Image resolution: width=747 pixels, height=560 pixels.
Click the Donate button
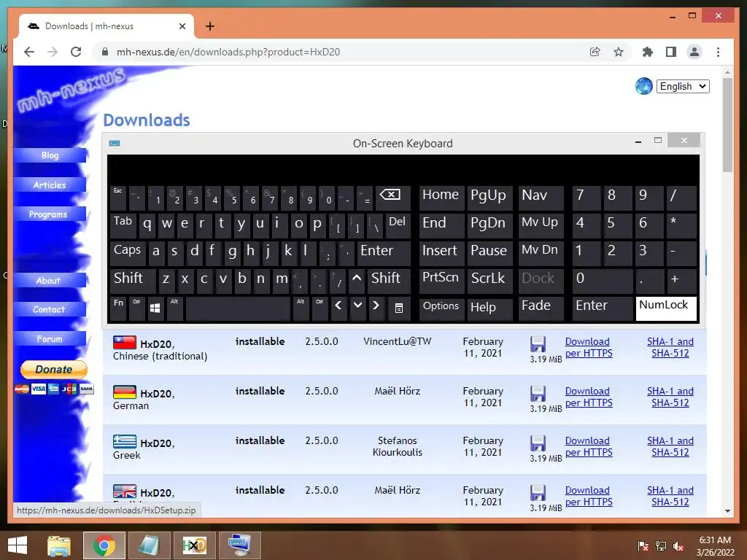pos(54,369)
